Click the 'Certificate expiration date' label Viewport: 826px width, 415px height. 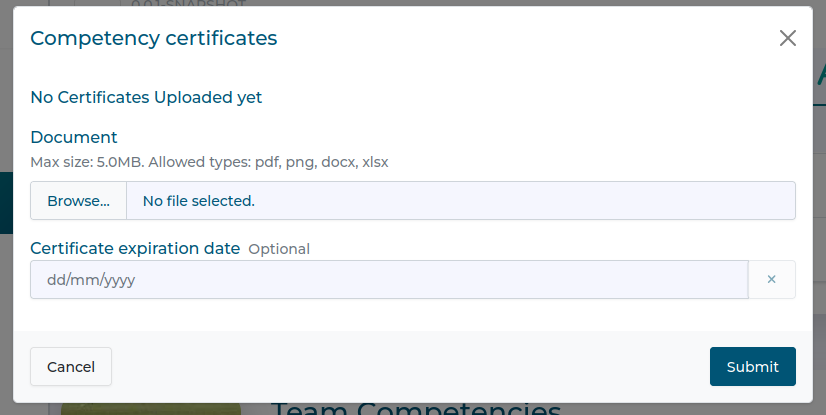click(x=135, y=249)
